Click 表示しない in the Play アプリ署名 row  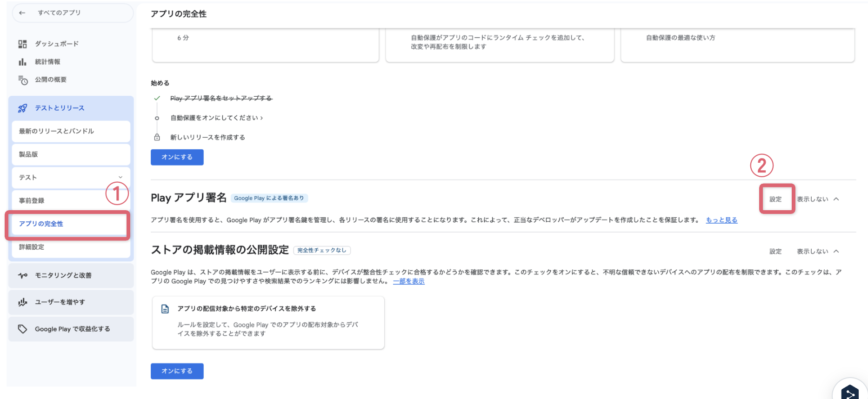(812, 199)
